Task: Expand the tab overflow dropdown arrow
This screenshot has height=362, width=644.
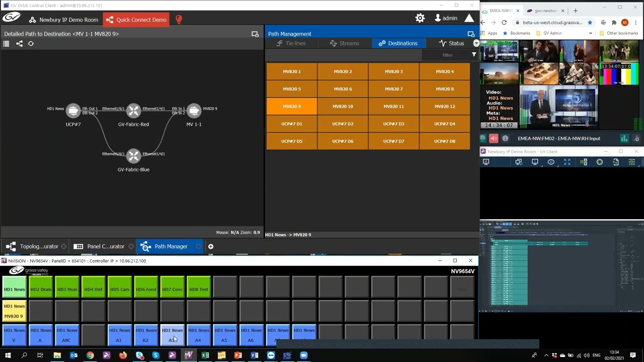Action: click(x=476, y=43)
